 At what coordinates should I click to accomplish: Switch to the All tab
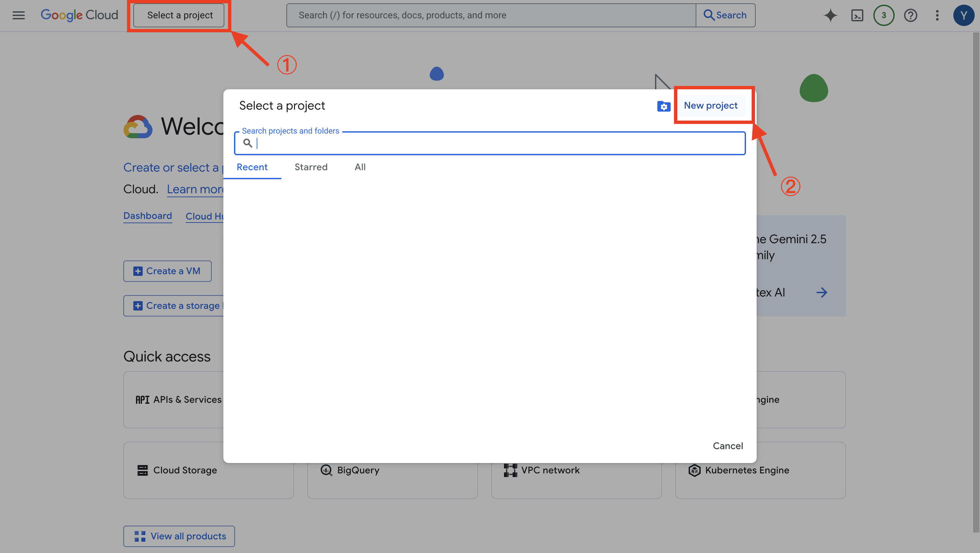click(360, 167)
